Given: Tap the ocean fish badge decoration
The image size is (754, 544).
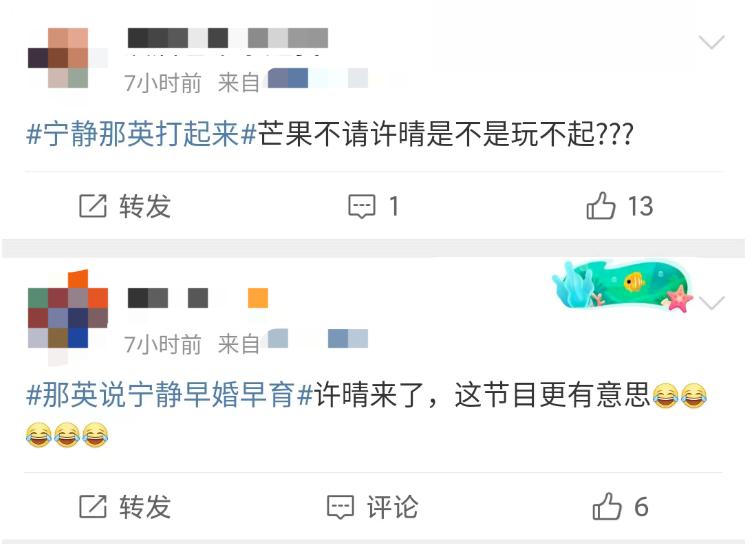Looking at the screenshot, I should (623, 286).
